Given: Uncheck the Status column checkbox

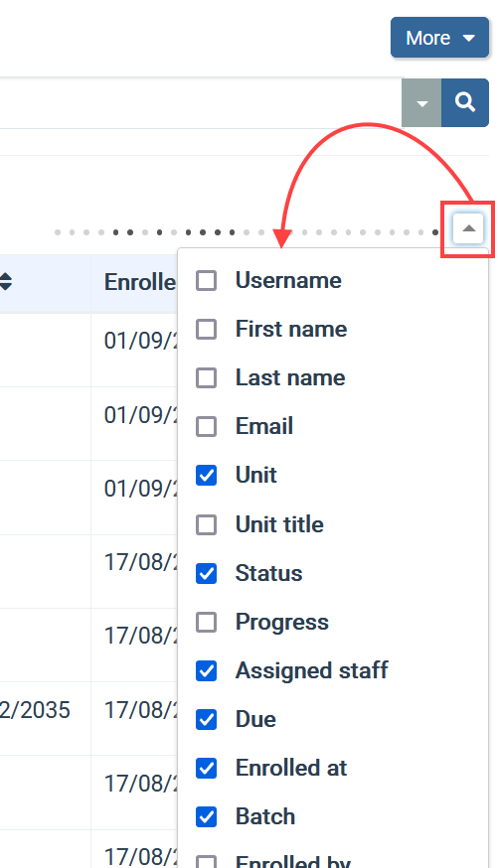Looking at the screenshot, I should pyautogui.click(x=206, y=573).
